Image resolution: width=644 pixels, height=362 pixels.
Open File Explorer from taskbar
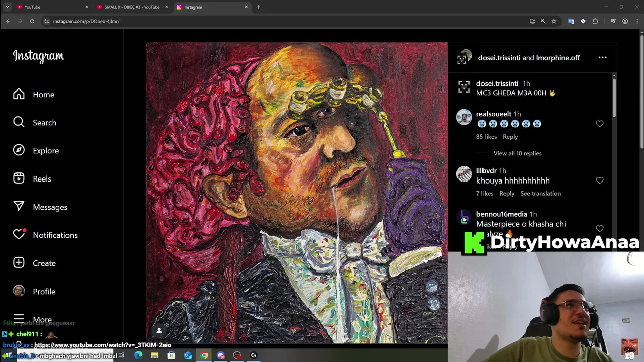(155, 355)
